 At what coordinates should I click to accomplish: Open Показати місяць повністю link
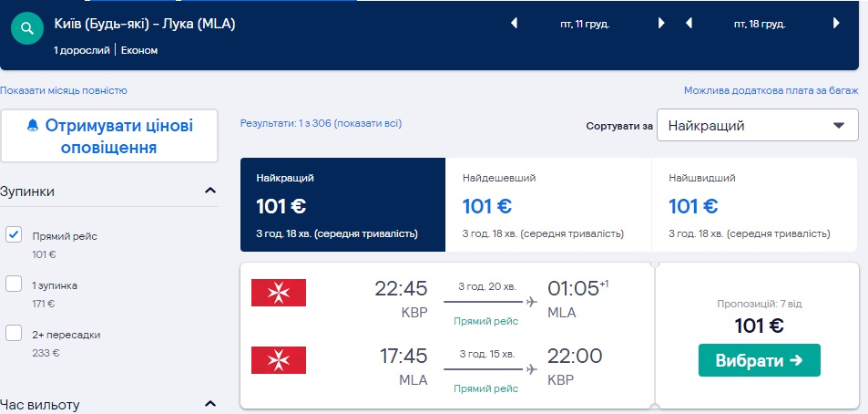[64, 90]
